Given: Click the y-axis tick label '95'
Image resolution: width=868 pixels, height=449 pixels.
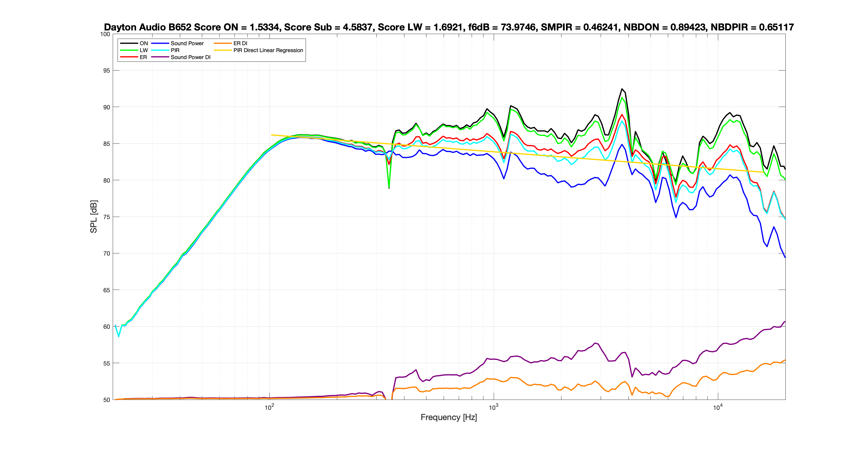Looking at the screenshot, I should click(106, 71).
